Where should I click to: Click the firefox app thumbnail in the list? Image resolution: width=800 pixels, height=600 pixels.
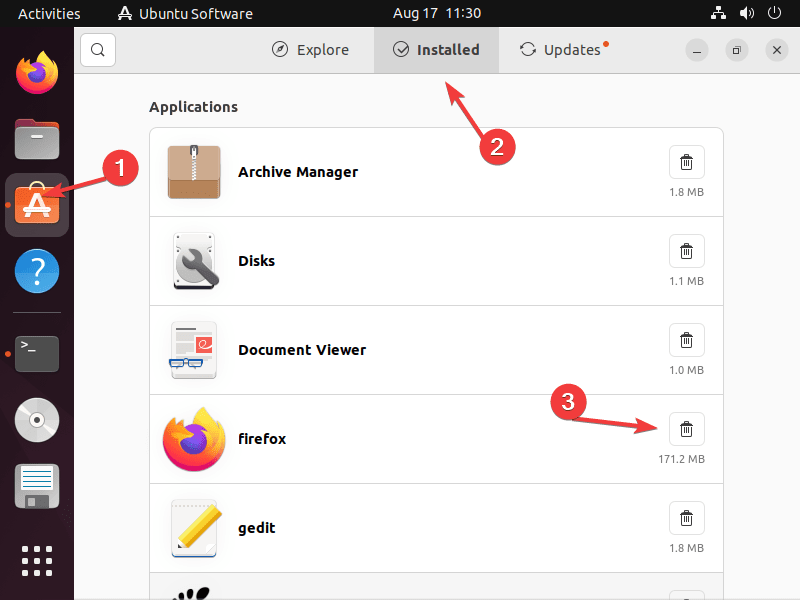pos(194,438)
